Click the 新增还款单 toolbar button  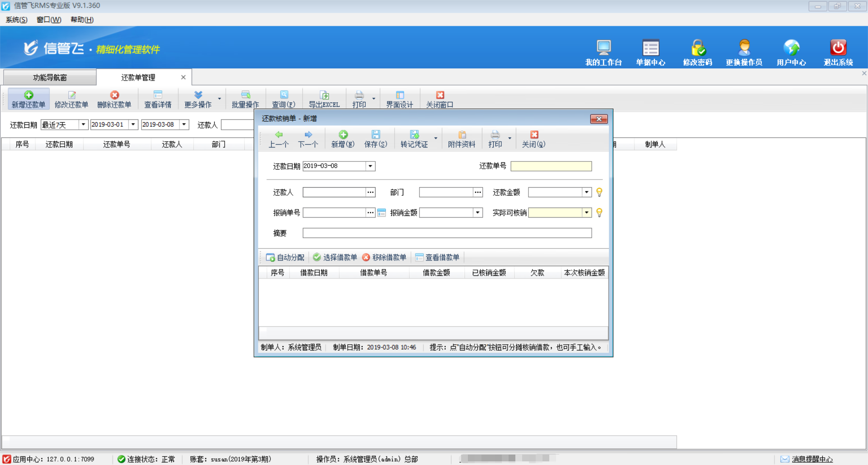28,99
